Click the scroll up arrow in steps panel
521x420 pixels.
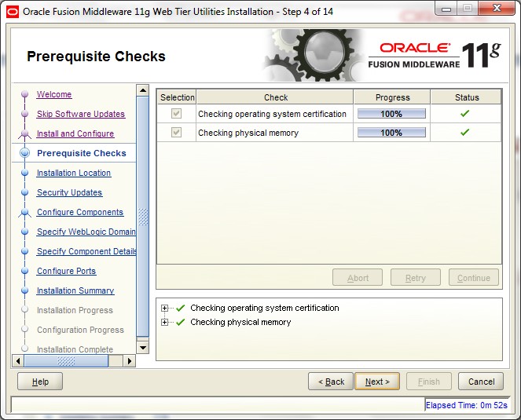pos(143,90)
